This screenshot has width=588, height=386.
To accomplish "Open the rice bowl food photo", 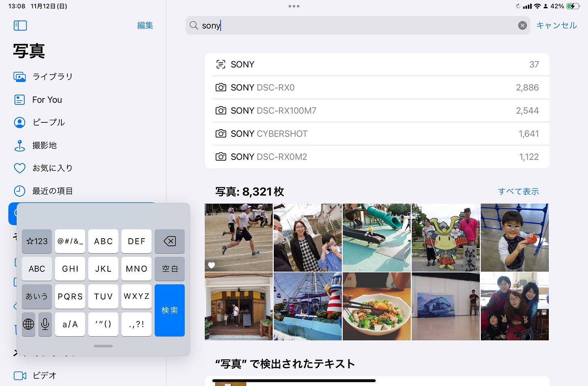I will 377,306.
